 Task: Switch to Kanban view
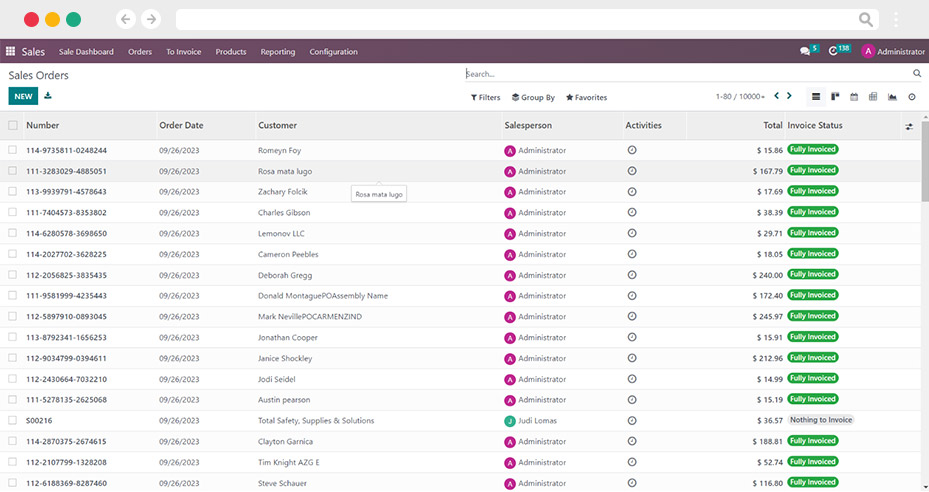click(x=835, y=97)
